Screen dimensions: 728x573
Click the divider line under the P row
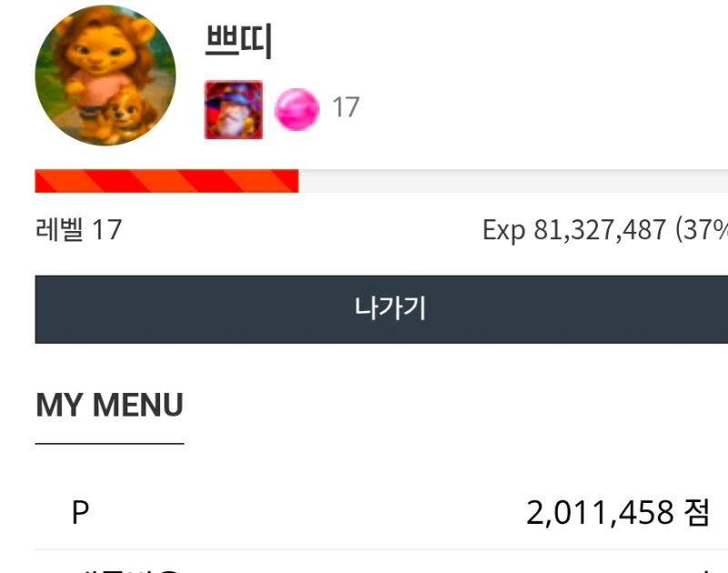click(x=381, y=549)
